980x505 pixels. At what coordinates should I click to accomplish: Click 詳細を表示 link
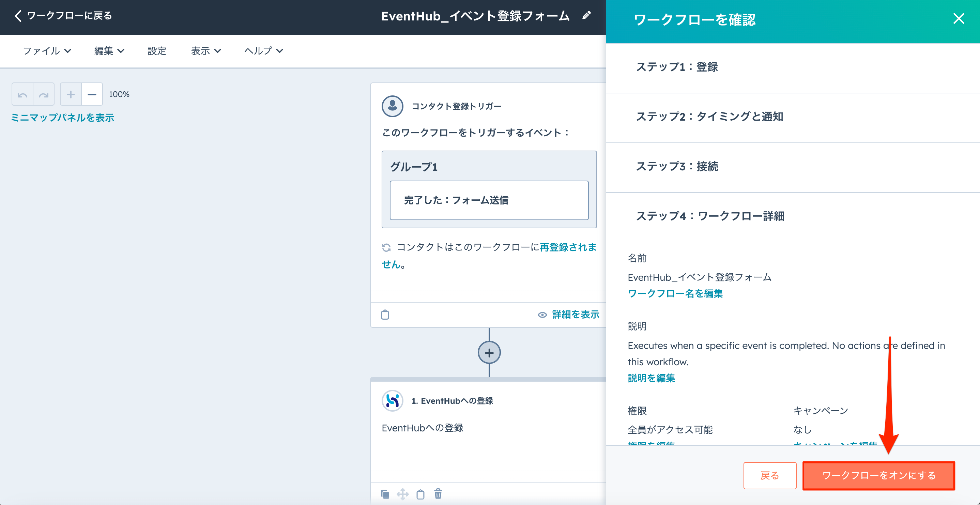pos(576,314)
